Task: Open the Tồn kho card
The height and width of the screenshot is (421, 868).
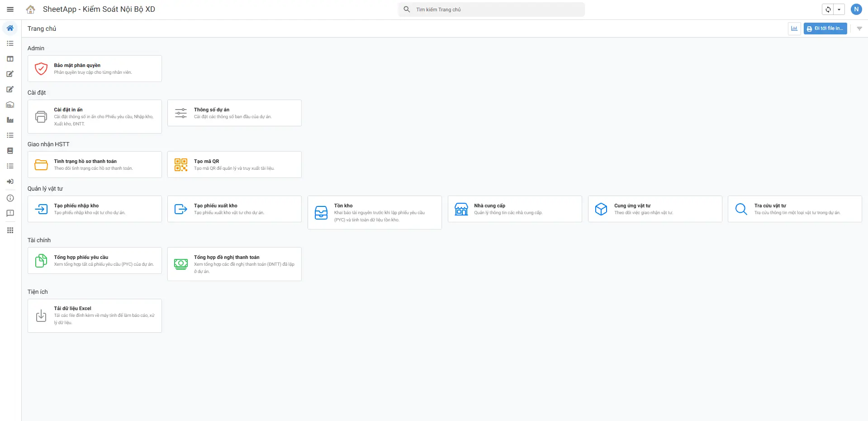Action: click(x=375, y=212)
